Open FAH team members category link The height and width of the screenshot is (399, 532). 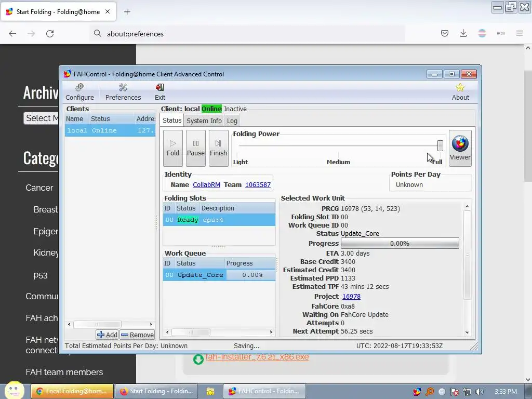64,372
